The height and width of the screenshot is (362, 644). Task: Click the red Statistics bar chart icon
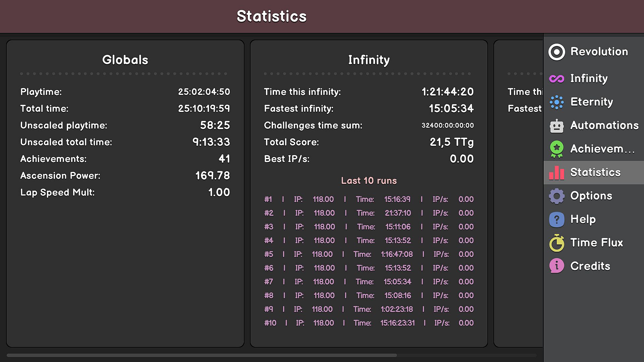click(x=556, y=173)
